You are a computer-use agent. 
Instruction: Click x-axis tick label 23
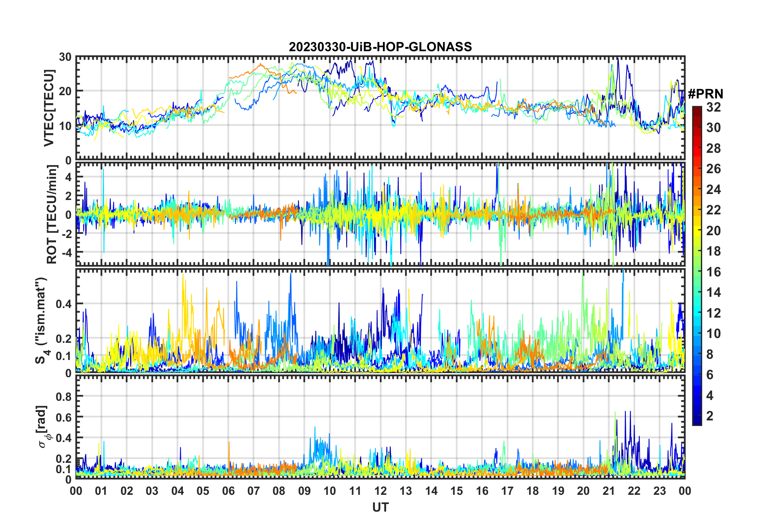[x=659, y=491]
